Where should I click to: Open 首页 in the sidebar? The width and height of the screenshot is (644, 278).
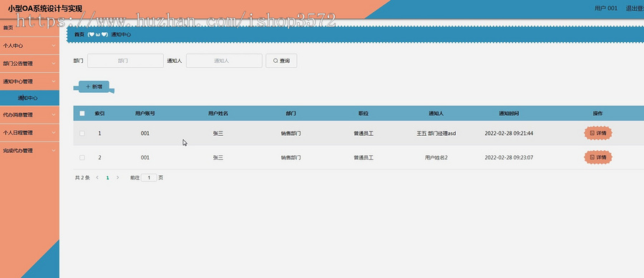(x=29, y=28)
